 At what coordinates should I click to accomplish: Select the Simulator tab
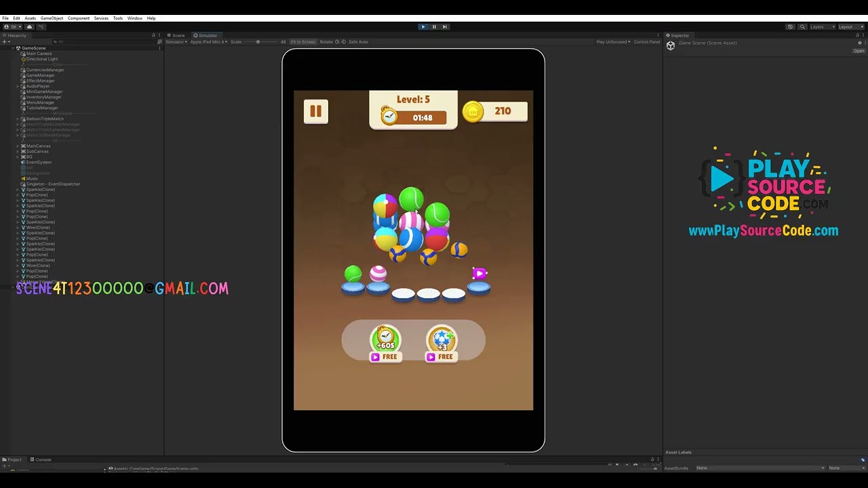(205, 35)
